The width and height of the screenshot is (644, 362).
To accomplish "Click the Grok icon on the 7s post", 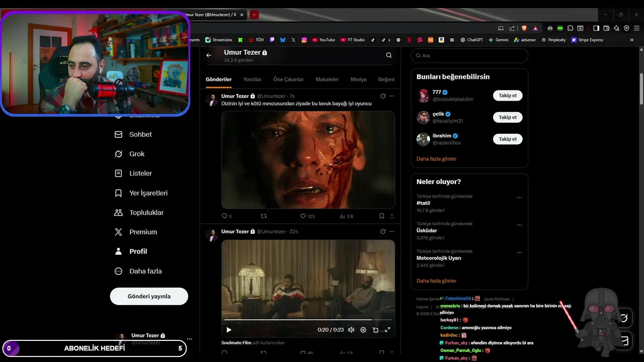I will click(383, 96).
